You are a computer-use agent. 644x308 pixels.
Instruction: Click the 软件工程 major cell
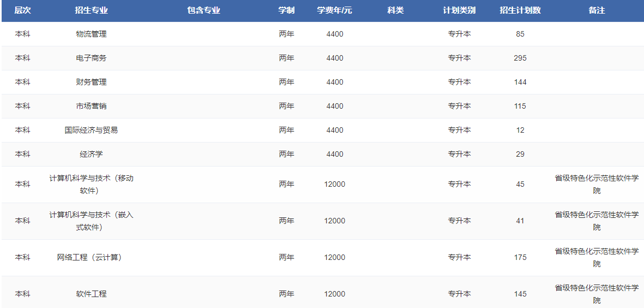(x=91, y=294)
